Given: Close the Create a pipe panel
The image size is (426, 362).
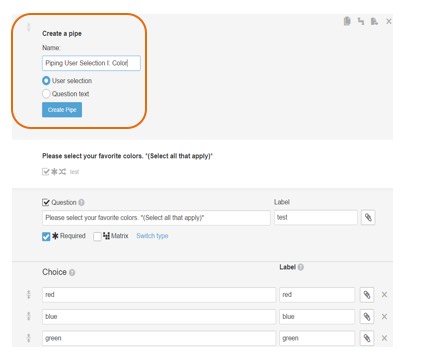Looking at the screenshot, I should click(389, 21).
